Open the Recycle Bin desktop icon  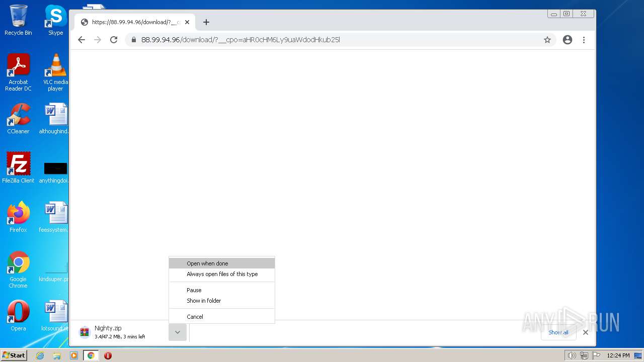18,20
